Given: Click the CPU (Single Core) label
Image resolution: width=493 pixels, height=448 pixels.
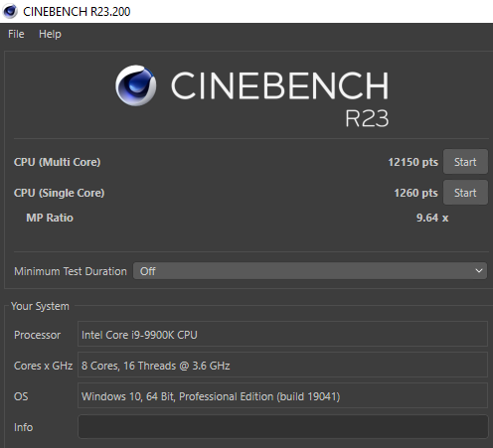Looking at the screenshot, I should tap(59, 193).
